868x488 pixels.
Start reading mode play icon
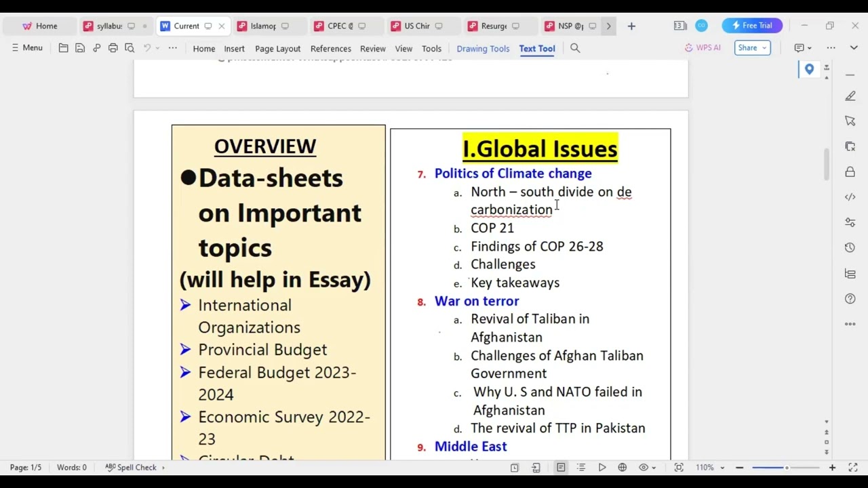601,467
